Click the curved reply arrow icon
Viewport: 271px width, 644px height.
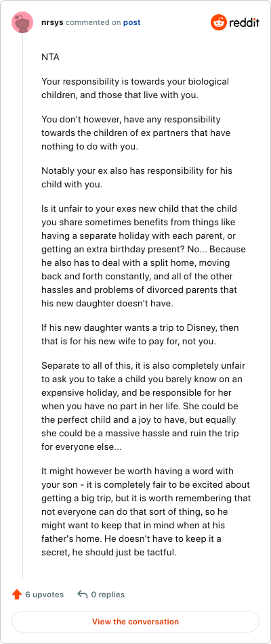click(x=82, y=595)
